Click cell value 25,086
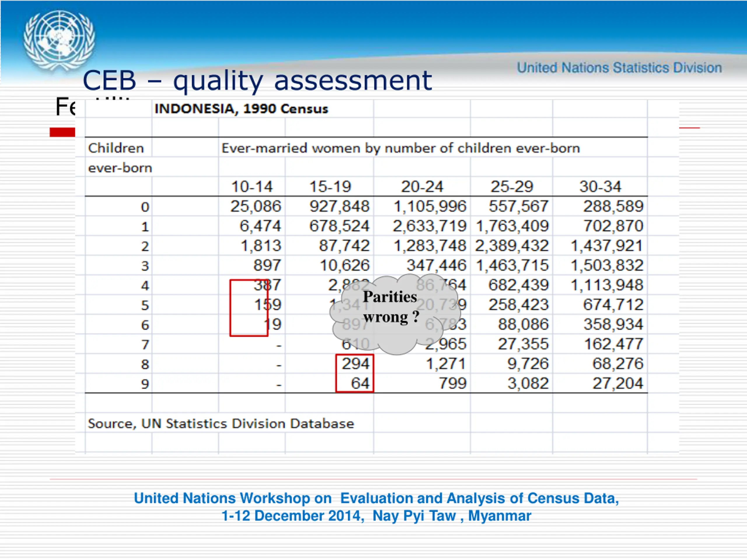Viewport: 747px width, 560px height. 256,206
